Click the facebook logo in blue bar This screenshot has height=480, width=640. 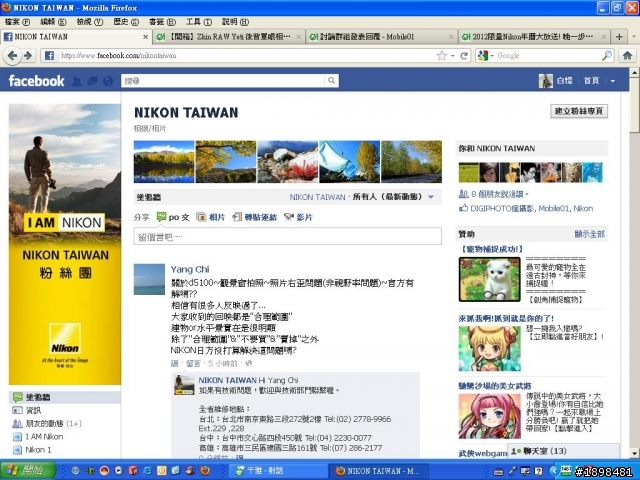[36, 81]
